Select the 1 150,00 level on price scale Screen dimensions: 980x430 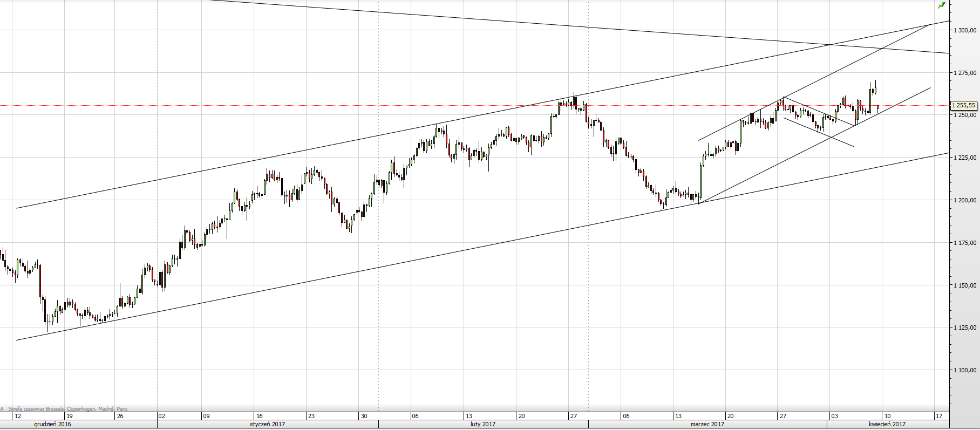(965, 285)
